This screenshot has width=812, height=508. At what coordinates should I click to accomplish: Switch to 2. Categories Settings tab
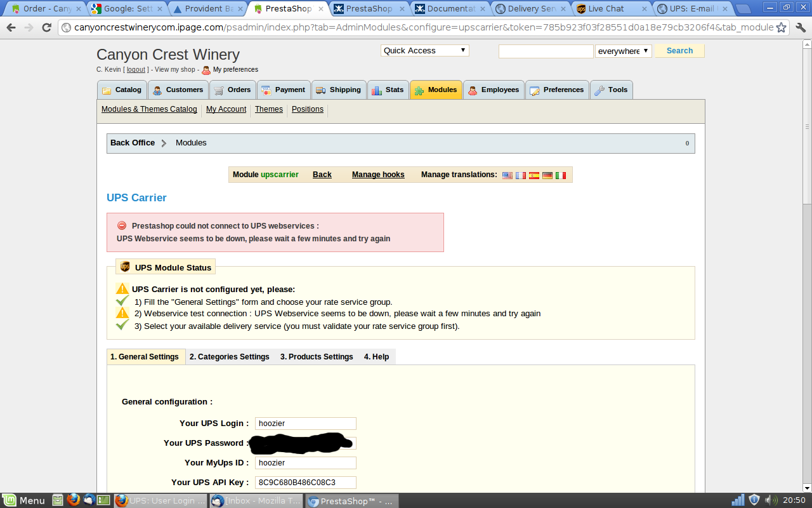tap(230, 357)
